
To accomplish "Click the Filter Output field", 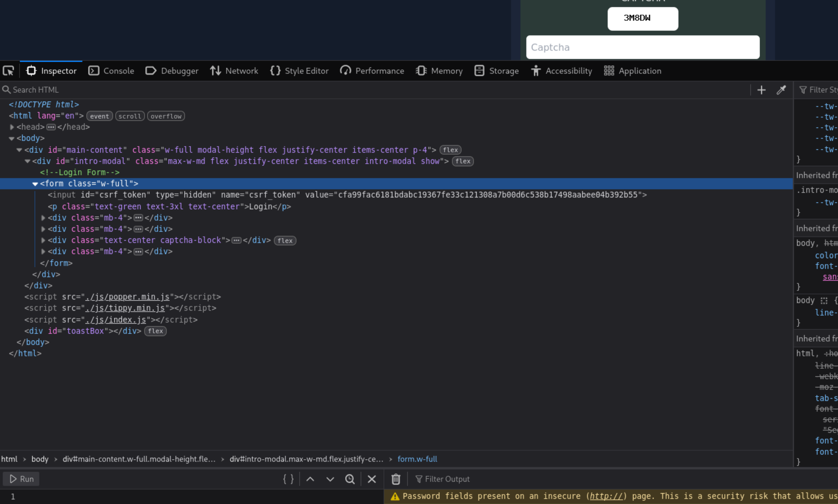I will coord(625,479).
